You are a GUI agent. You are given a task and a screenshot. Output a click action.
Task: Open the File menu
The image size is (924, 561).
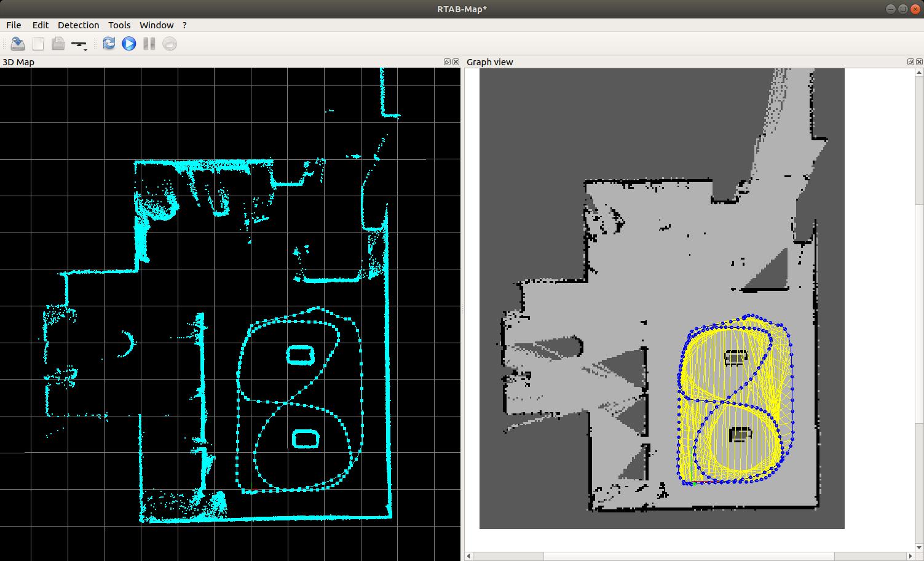point(14,25)
